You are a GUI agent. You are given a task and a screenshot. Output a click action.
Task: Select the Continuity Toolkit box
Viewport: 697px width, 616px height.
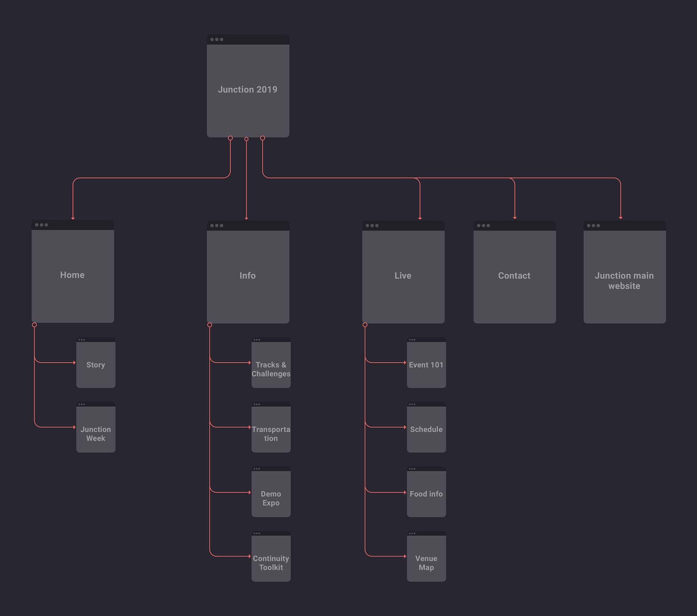(x=271, y=563)
